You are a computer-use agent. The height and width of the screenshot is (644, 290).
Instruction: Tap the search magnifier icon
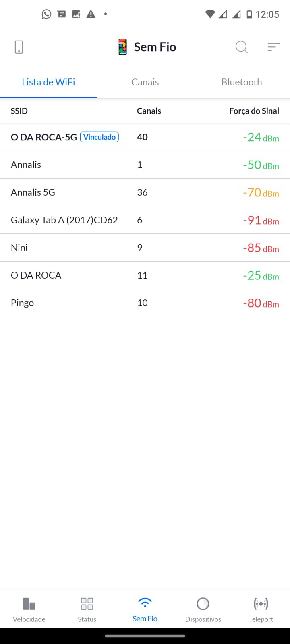click(x=241, y=47)
